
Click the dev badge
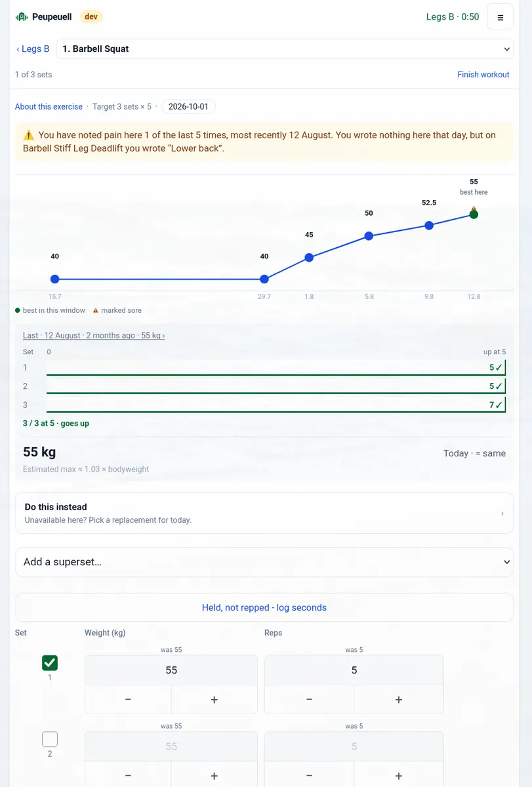click(91, 16)
